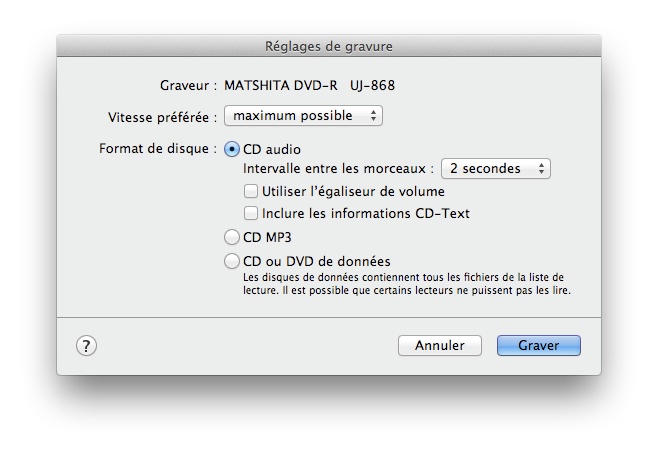Click the arrows on the 2 secondes popup
This screenshot has width=658, height=454.
coord(542,169)
